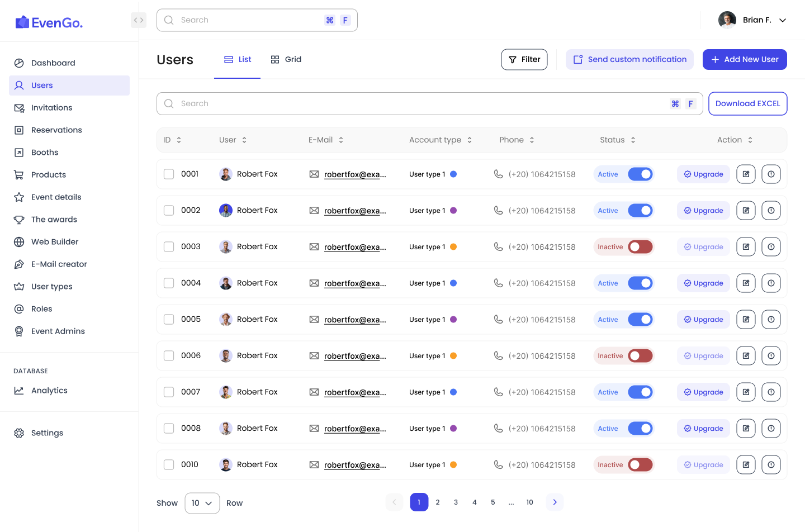
Task: Click the blue account type dot for user 0001
Action: point(453,174)
